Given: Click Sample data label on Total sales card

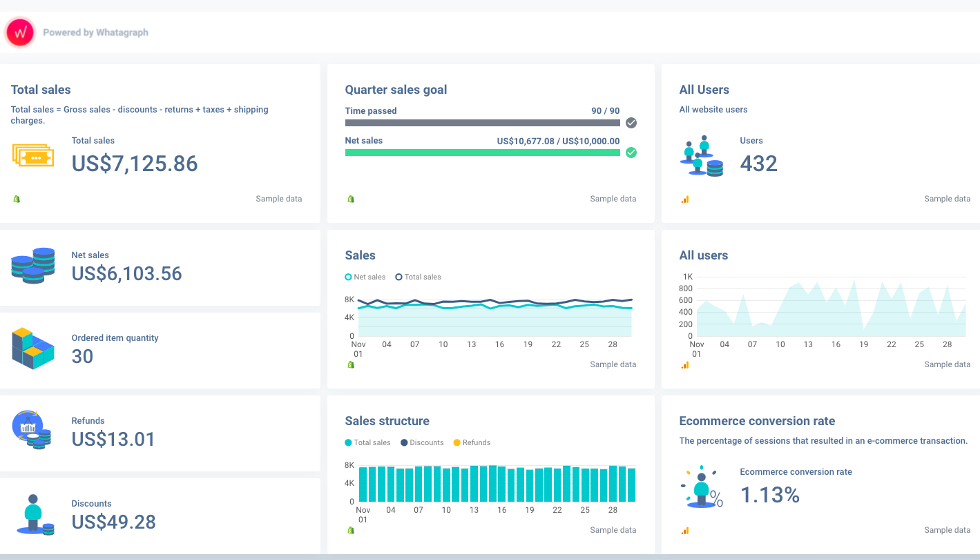Looking at the screenshot, I should tap(278, 199).
